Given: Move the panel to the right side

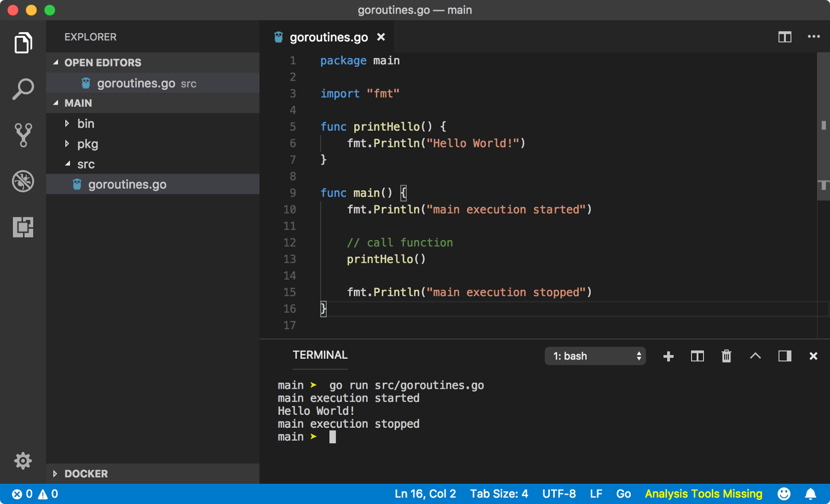Looking at the screenshot, I should coord(784,356).
